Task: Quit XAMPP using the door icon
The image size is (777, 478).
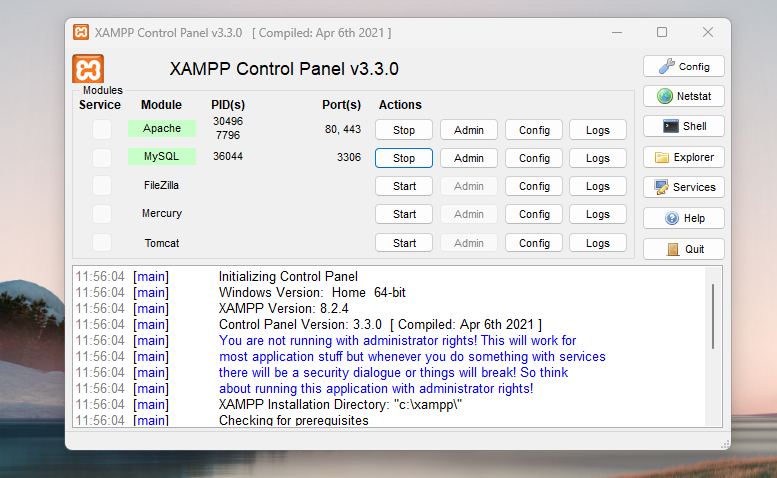Action: point(672,249)
